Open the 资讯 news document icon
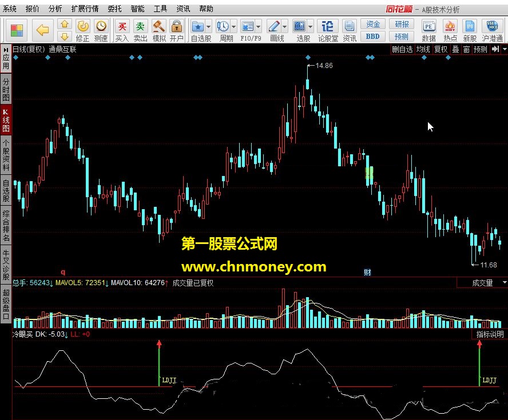This screenshot has height=420, width=508. point(349,31)
